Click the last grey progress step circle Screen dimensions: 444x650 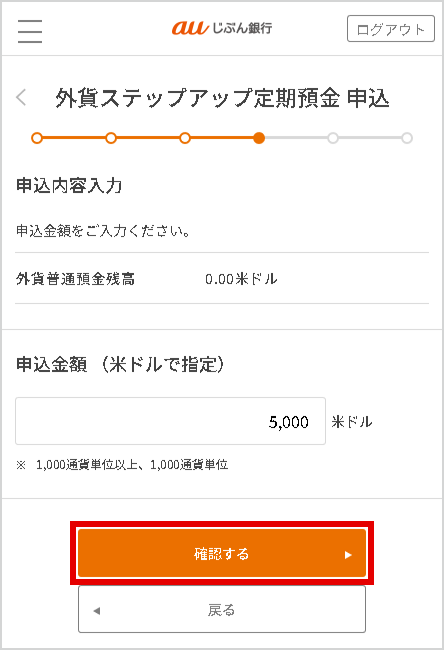(x=407, y=138)
